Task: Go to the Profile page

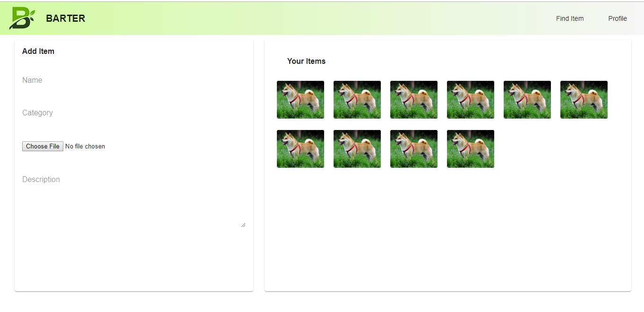Action: click(618, 18)
